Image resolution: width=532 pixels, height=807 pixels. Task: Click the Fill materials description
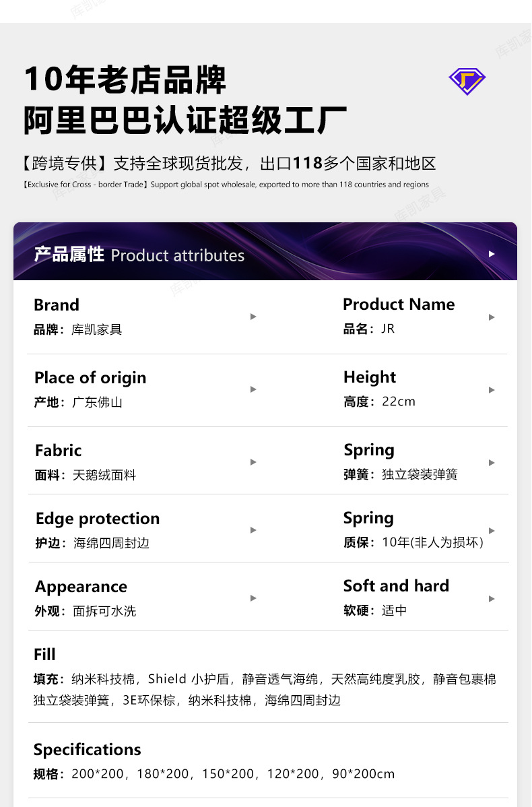pyautogui.click(x=265, y=689)
